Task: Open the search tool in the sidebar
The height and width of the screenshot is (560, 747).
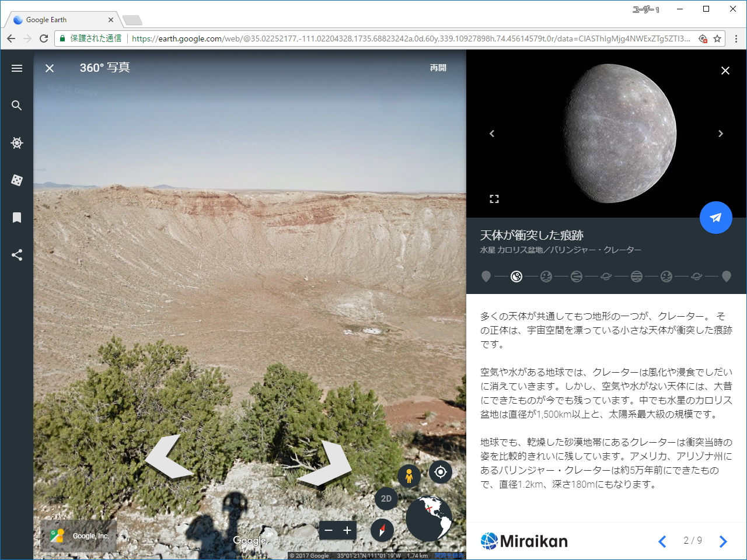Action: pyautogui.click(x=17, y=106)
